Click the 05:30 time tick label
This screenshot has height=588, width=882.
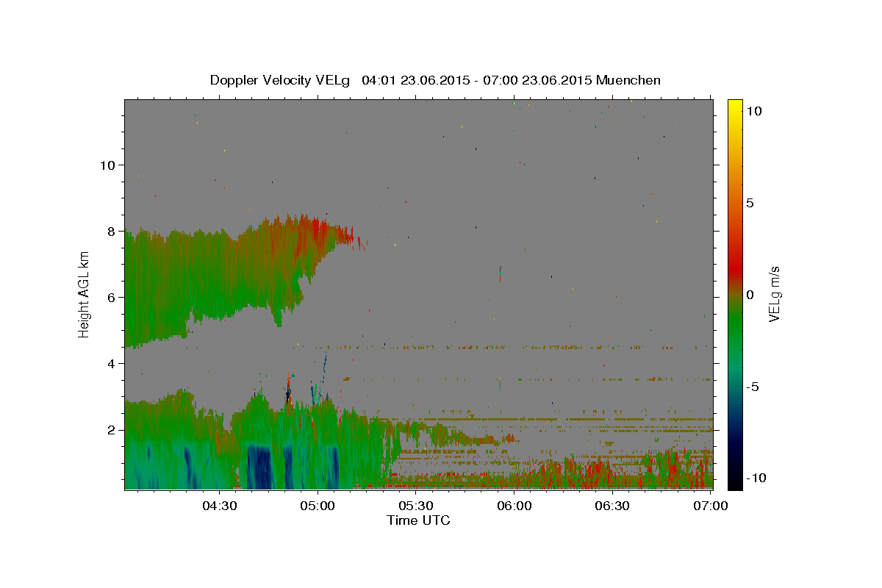coord(416,506)
